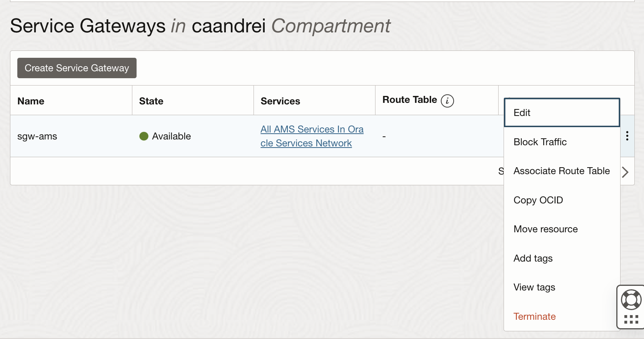Click the Services column header

pyautogui.click(x=280, y=101)
